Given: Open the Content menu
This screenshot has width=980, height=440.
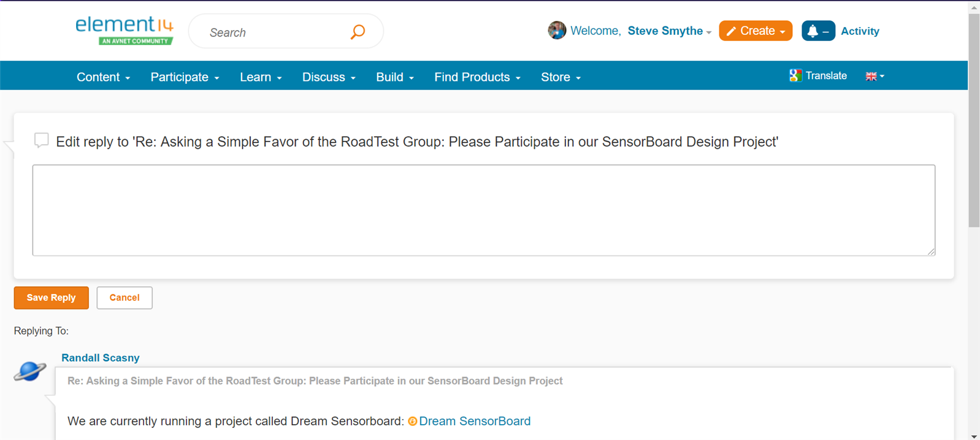Looking at the screenshot, I should point(103,77).
